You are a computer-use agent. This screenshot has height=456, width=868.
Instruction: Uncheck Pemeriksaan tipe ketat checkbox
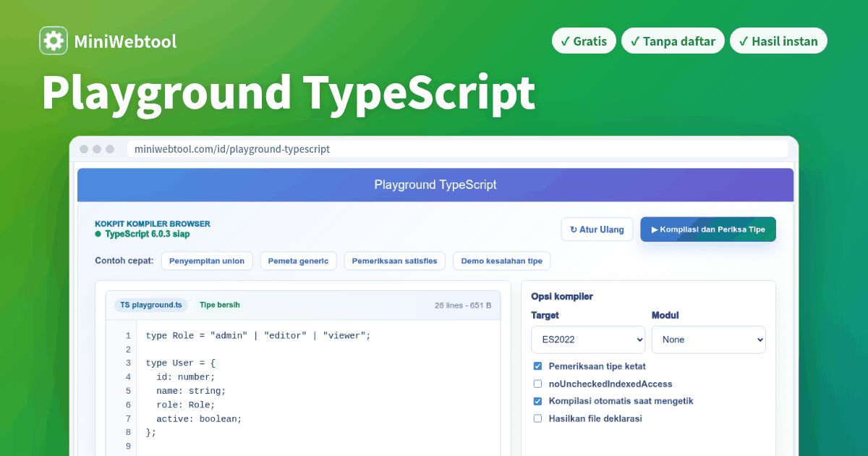(537, 366)
